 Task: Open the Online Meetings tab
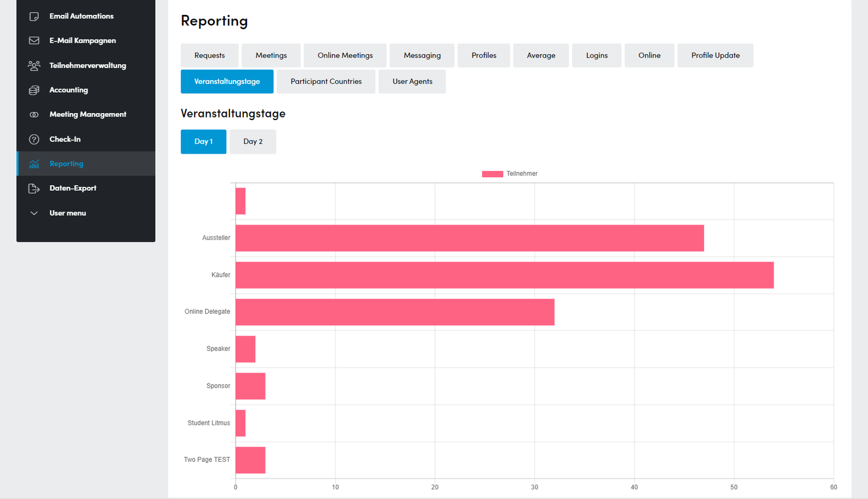(345, 55)
